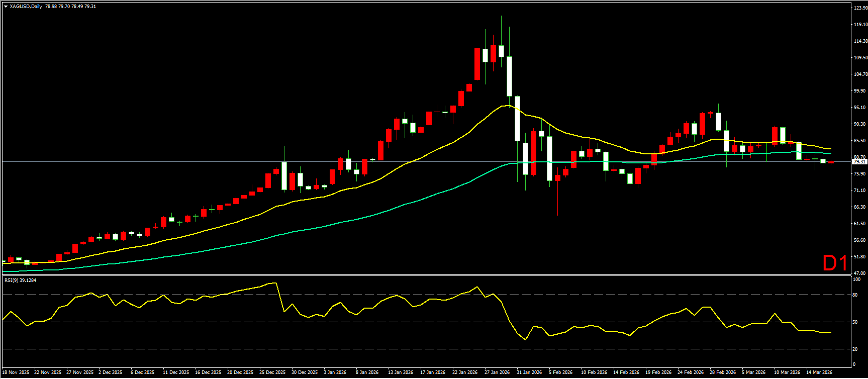Image resolution: width=868 pixels, height=379 pixels.
Task: Select the last red candle on the right
Action: pos(831,162)
